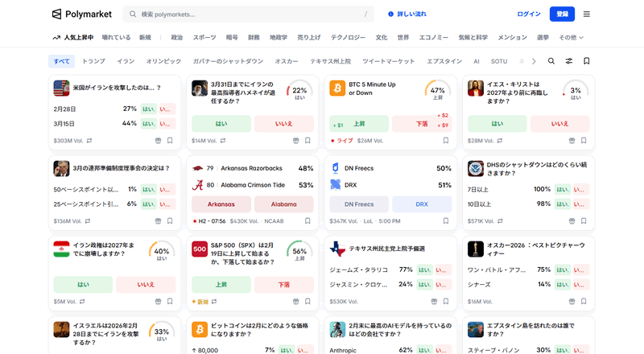The image size is (644, 354).
Task: Click the Bitcoin icon on BTC card
Action: click(x=337, y=88)
